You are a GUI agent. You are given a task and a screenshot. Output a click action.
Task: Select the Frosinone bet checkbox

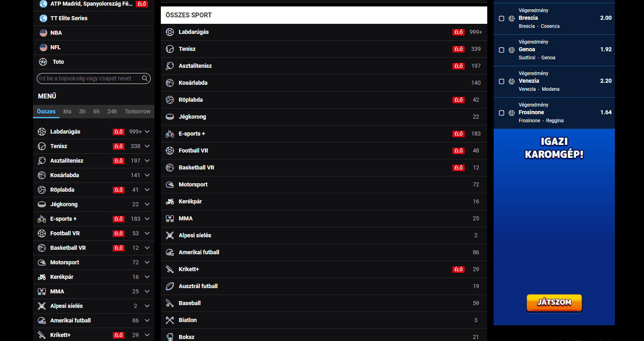click(501, 113)
